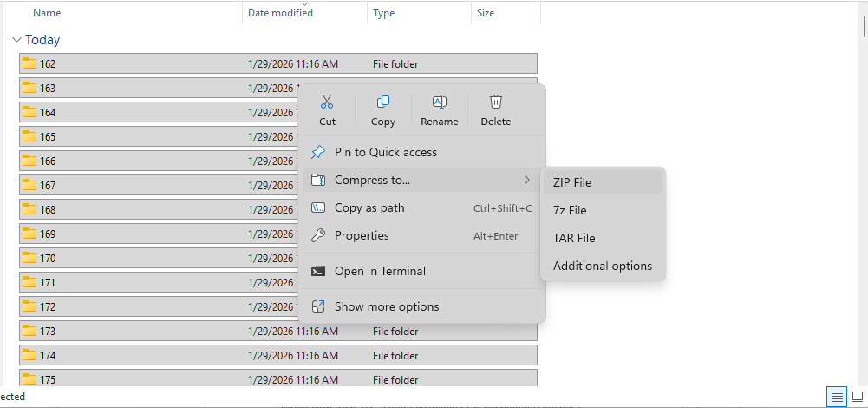Image resolution: width=868 pixels, height=408 pixels.
Task: Click folder icon of 163
Action: [x=29, y=88]
